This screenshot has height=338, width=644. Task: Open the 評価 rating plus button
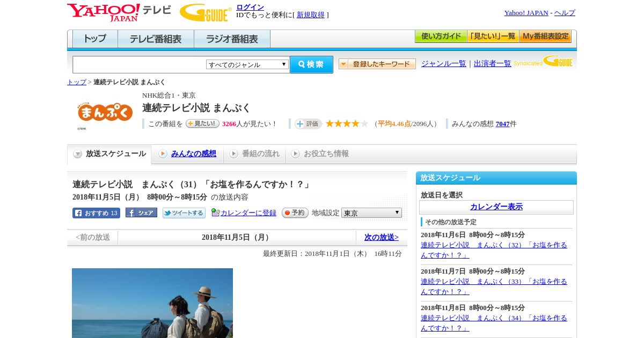pyautogui.click(x=308, y=124)
